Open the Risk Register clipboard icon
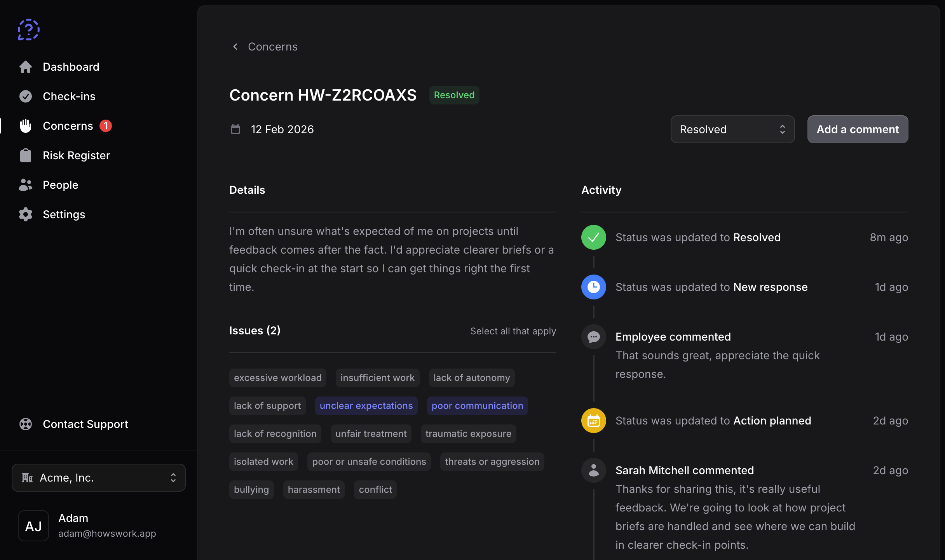Viewport: 945px width, 560px height. 26,155
